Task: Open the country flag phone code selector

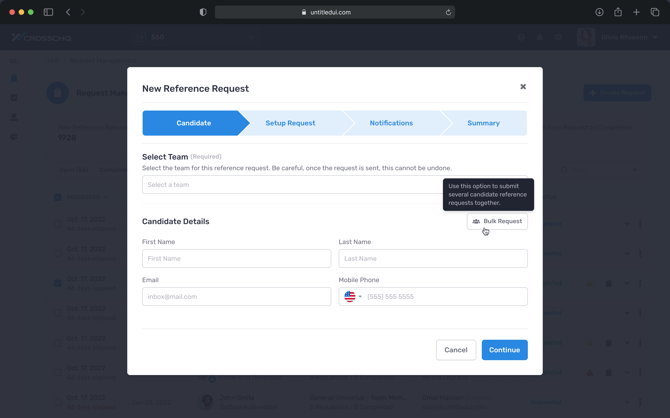Action: point(352,297)
